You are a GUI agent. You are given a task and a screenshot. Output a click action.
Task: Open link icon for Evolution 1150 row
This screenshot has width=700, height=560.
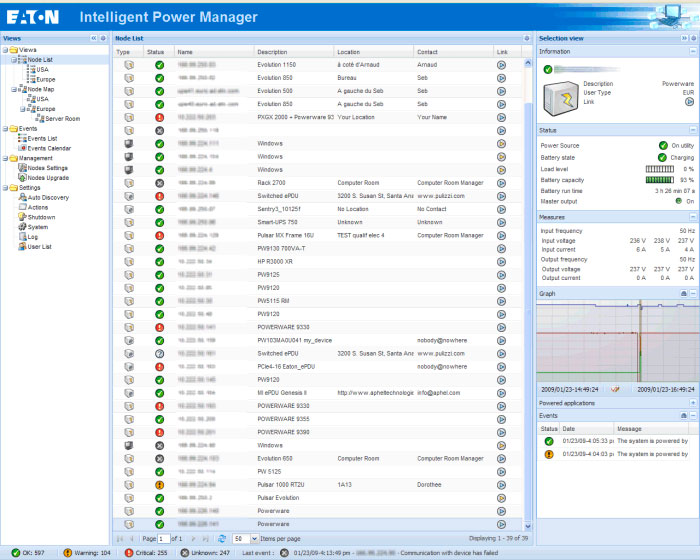pos(501,65)
